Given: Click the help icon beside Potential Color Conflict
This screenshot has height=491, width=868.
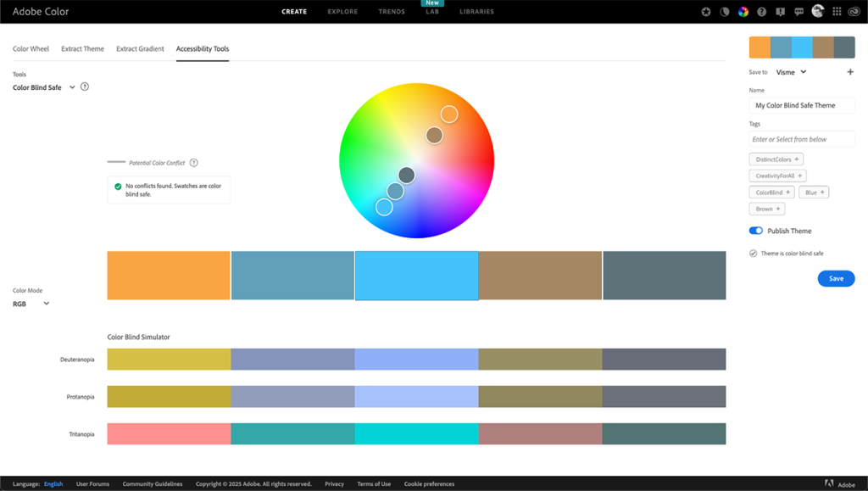Looking at the screenshot, I should (194, 162).
